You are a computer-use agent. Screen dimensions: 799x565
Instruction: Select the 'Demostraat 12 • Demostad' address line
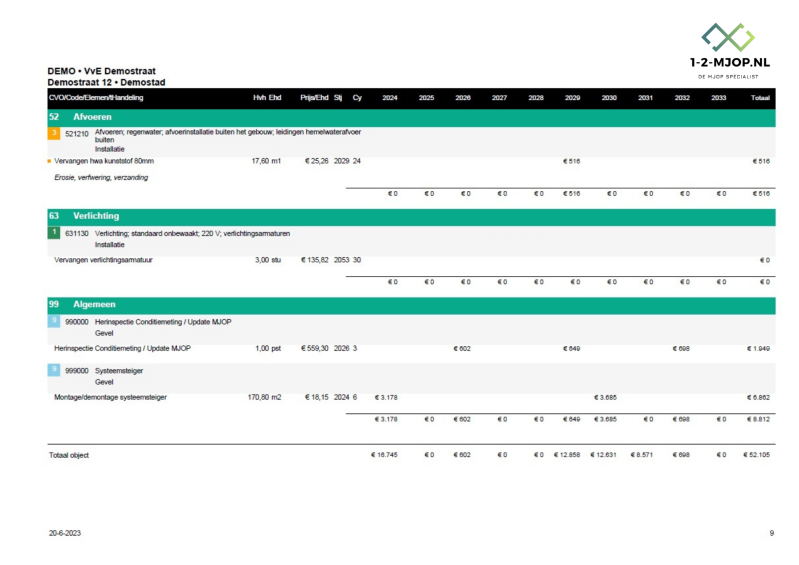click(106, 82)
